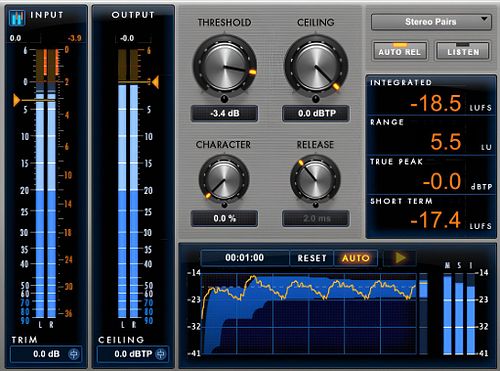Click the INTEGRATED -18.5 LUFS readout
The width and height of the screenshot is (500, 371).
point(431,96)
